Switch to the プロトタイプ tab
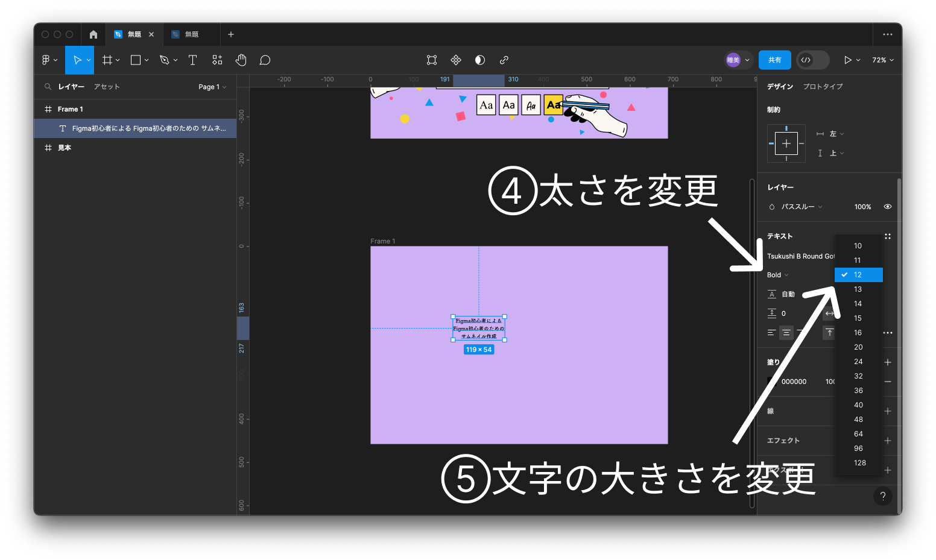Image resolution: width=936 pixels, height=560 pixels. 823,87
